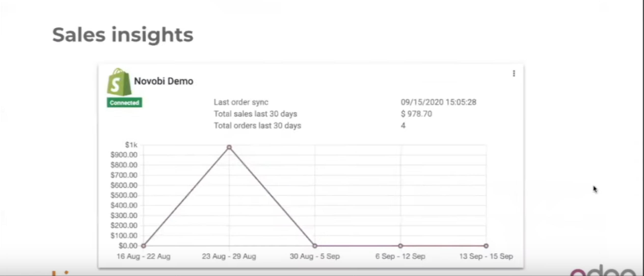Click the Novobi Demo store title

(163, 81)
